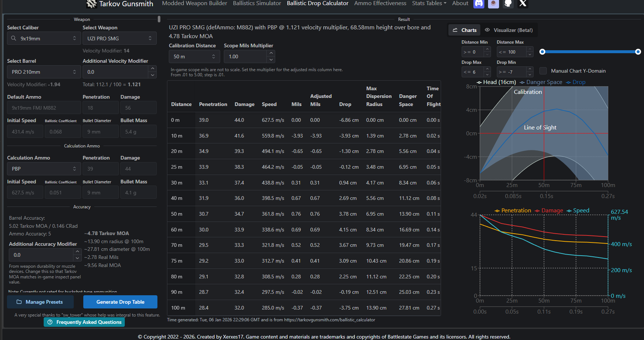Decrease Additional Accuracy Modifier with the down arrow
Screen dimensions: 644x340
(x=77, y=258)
